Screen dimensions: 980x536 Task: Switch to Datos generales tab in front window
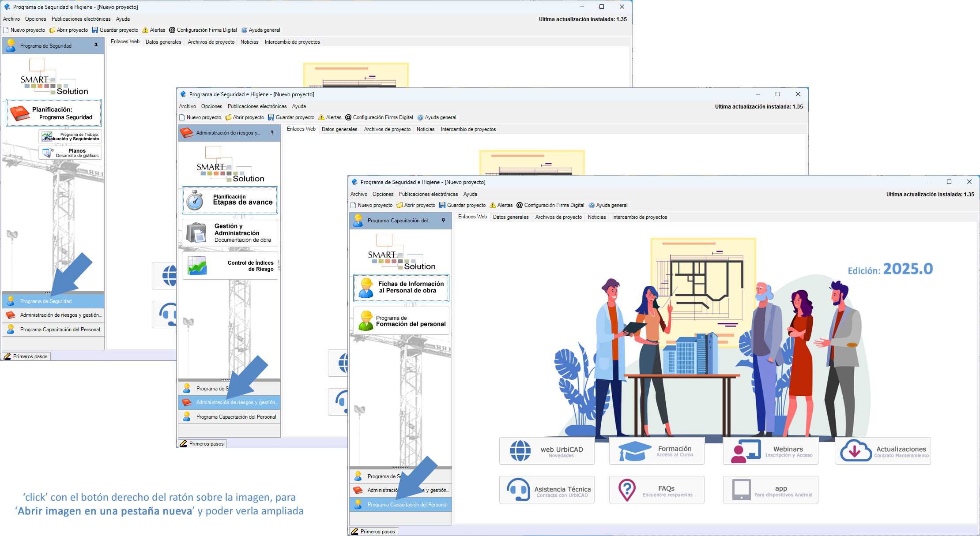(x=511, y=217)
